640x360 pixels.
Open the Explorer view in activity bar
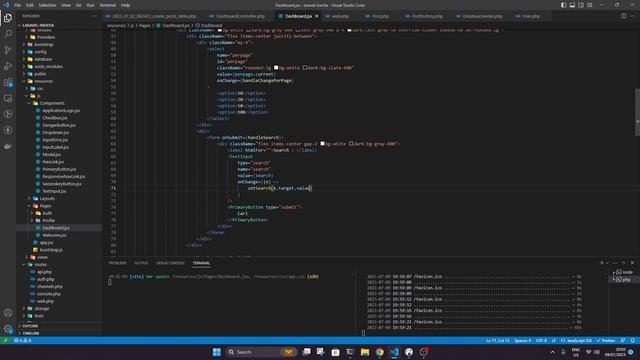pos(8,18)
